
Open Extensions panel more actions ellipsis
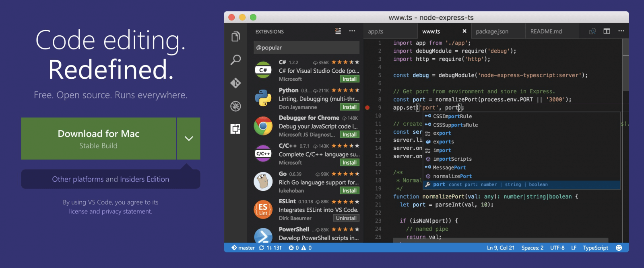tap(352, 31)
